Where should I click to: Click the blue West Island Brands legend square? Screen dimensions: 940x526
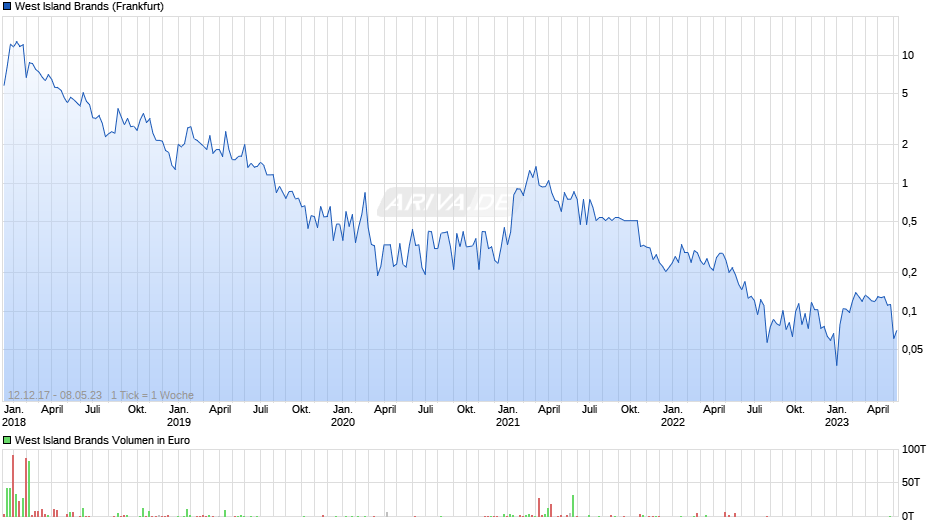[7, 7]
